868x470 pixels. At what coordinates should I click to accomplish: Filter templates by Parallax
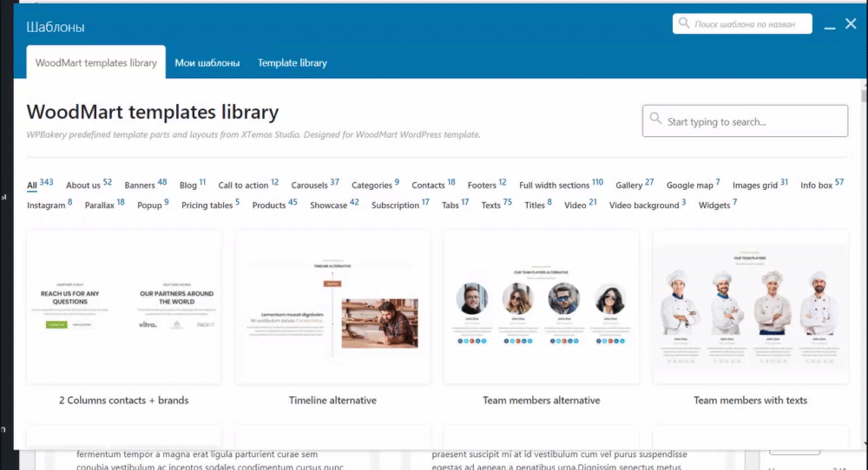pos(105,204)
